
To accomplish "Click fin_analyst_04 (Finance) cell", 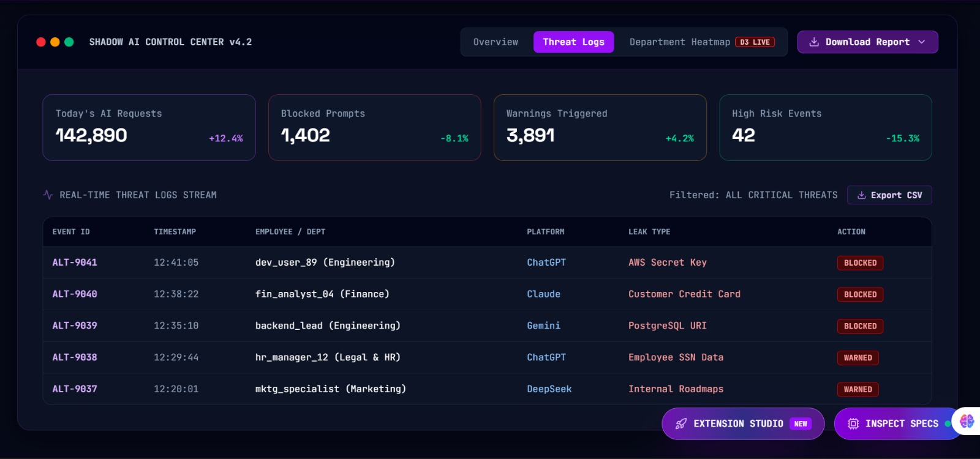I will (322, 294).
